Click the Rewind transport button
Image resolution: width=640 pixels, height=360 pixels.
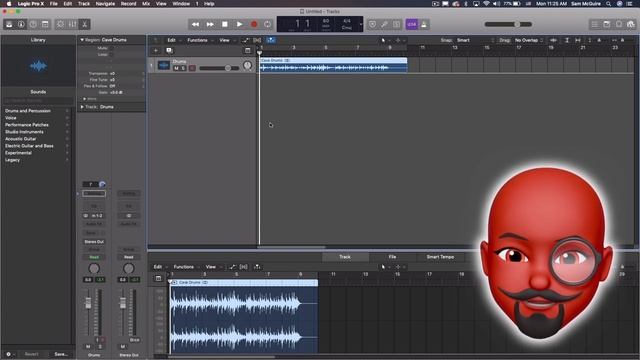[196, 24]
